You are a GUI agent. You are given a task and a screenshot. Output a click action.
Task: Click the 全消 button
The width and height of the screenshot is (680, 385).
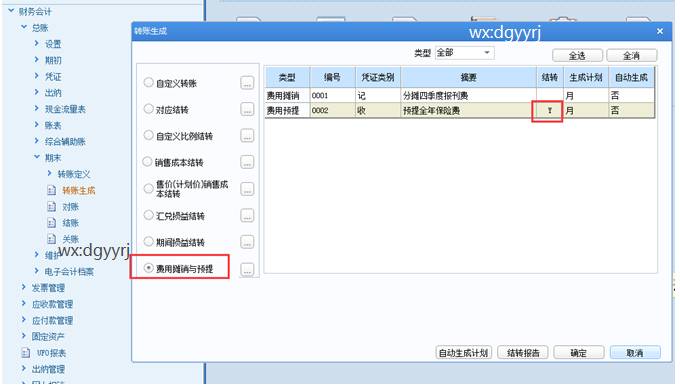tap(631, 56)
